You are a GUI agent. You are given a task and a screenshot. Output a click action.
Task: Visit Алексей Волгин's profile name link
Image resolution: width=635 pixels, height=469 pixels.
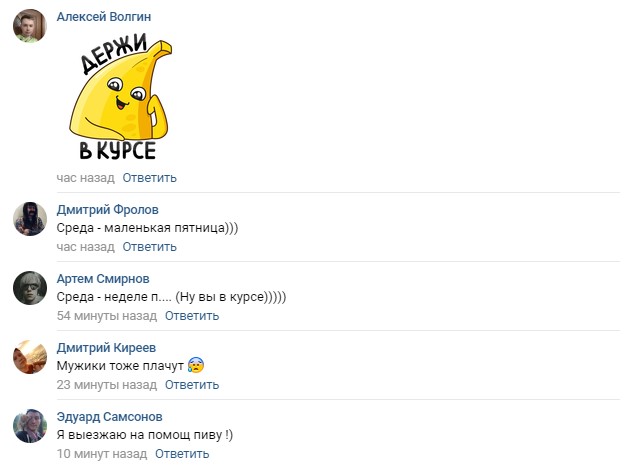pos(104,17)
